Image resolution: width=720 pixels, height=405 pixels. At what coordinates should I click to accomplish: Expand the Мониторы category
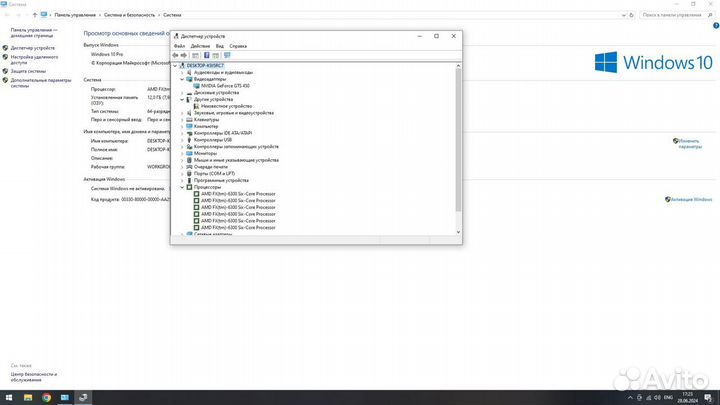[x=182, y=153]
